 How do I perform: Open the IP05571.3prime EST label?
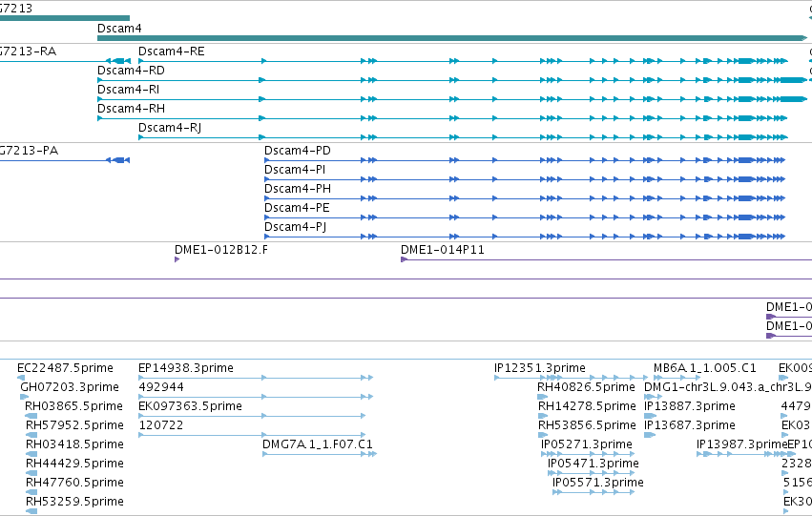coord(598,483)
